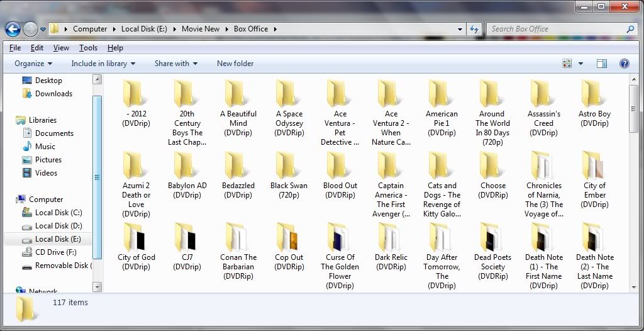Select the Black Swan (720p) folder
Screen dimensions: 644x331
point(289,175)
